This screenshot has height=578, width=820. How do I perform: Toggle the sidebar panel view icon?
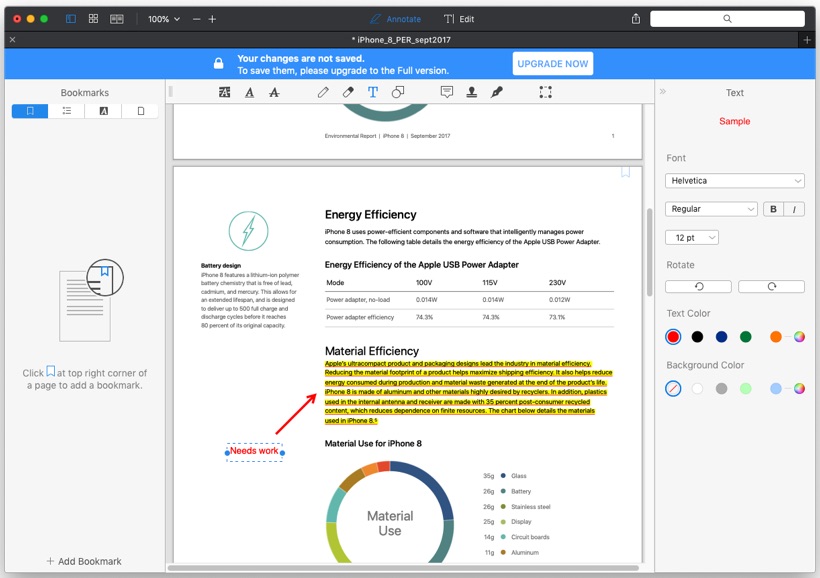71,19
